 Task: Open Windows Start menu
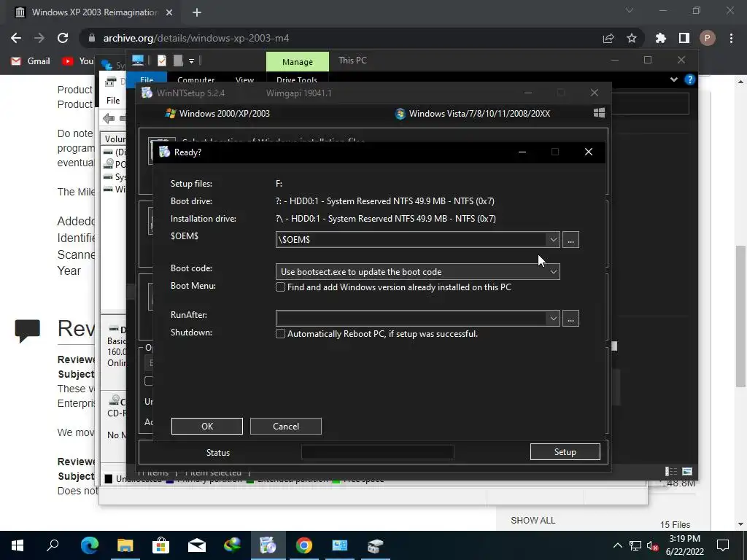click(x=18, y=545)
